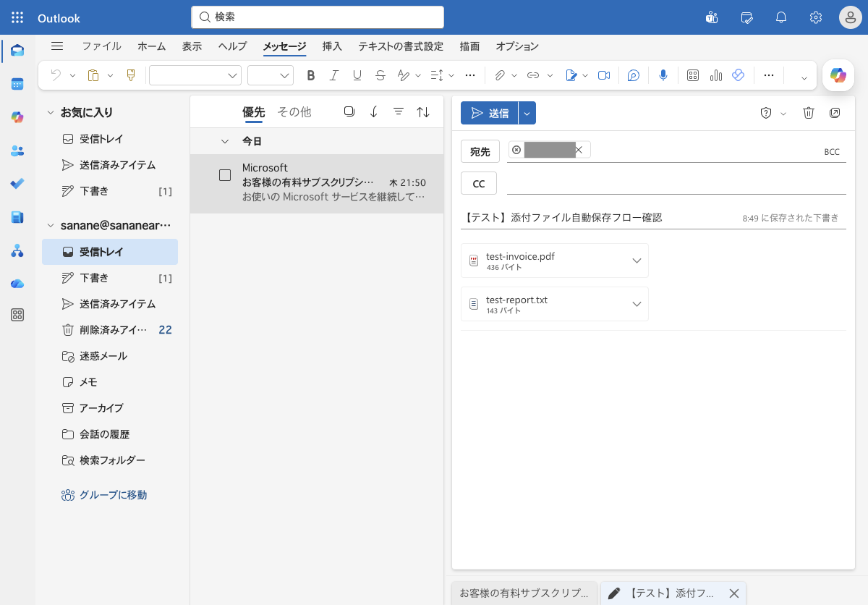
Task: Open テキストの書式設定 tab
Action: click(401, 46)
